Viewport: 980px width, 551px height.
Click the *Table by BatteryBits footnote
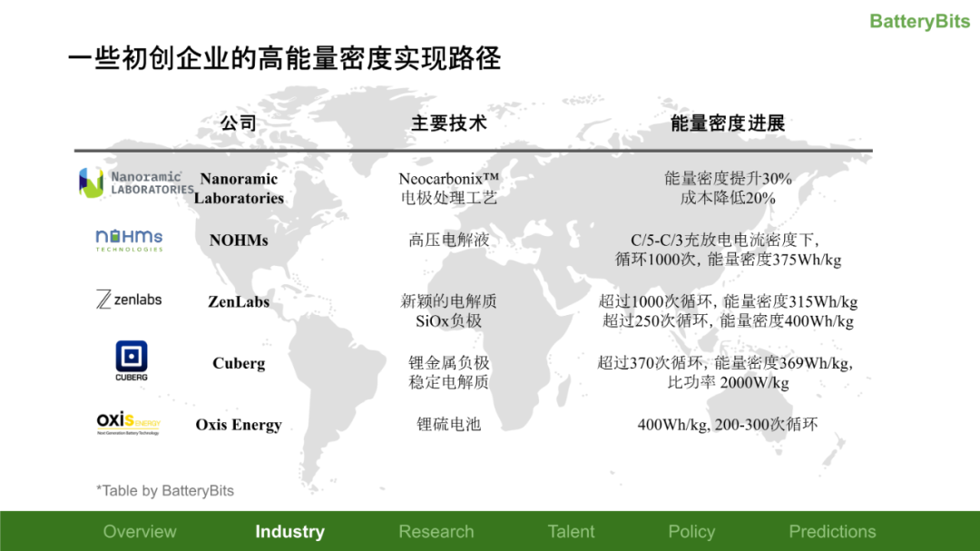click(165, 491)
